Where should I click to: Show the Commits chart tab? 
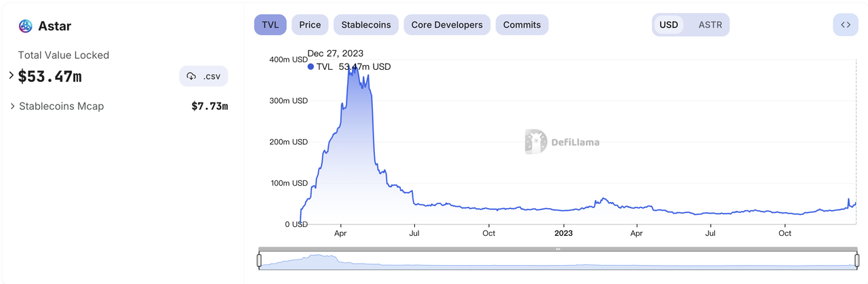pyautogui.click(x=522, y=25)
